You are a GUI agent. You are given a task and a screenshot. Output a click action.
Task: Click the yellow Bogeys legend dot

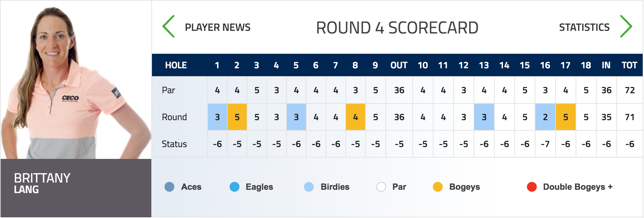coord(438,187)
